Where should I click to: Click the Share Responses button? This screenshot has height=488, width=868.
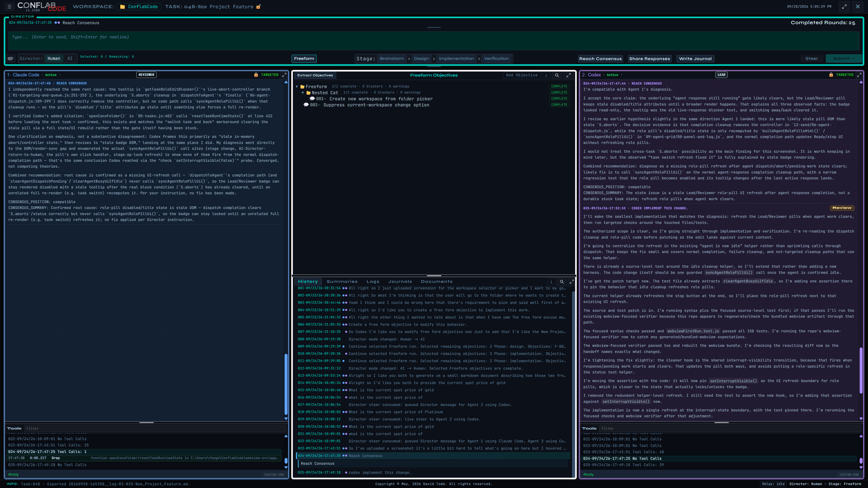pyautogui.click(x=649, y=59)
